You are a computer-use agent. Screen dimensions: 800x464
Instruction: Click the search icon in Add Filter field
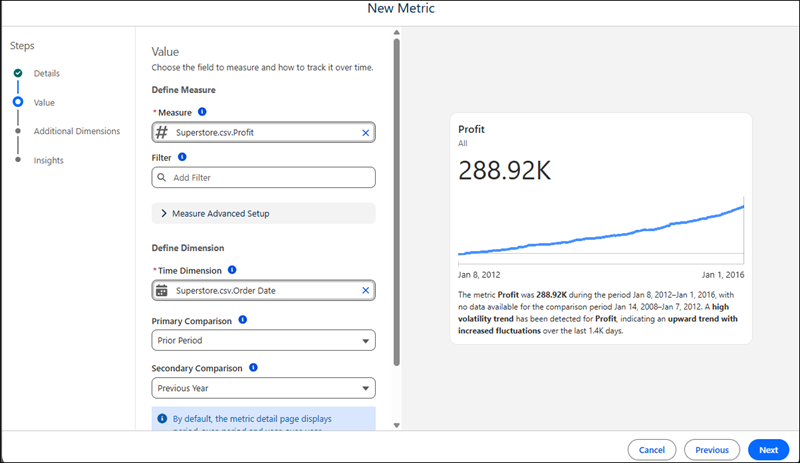pos(162,178)
